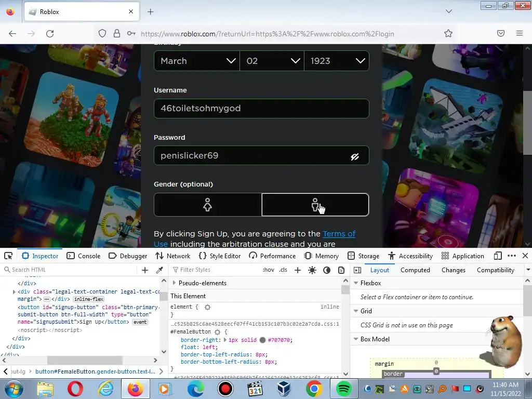Viewport: 532px width, 399px height.
Task: Open the Storage tab
Action: click(x=363, y=256)
